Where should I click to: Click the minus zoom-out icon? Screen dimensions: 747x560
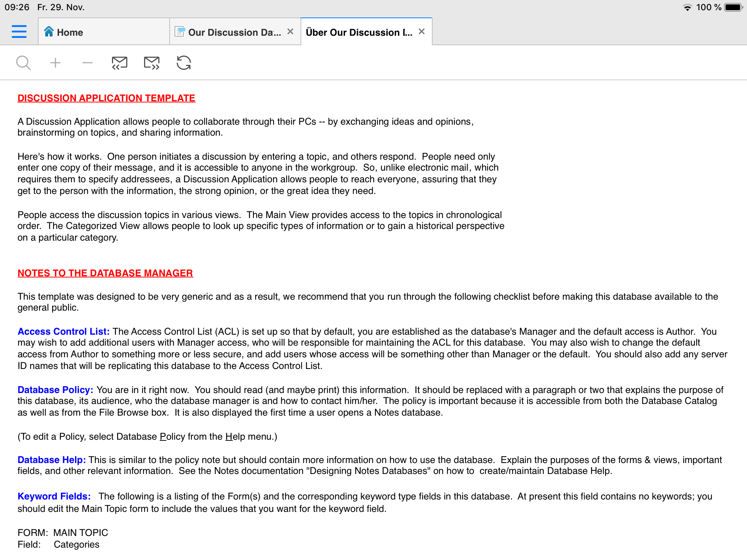[x=88, y=63]
